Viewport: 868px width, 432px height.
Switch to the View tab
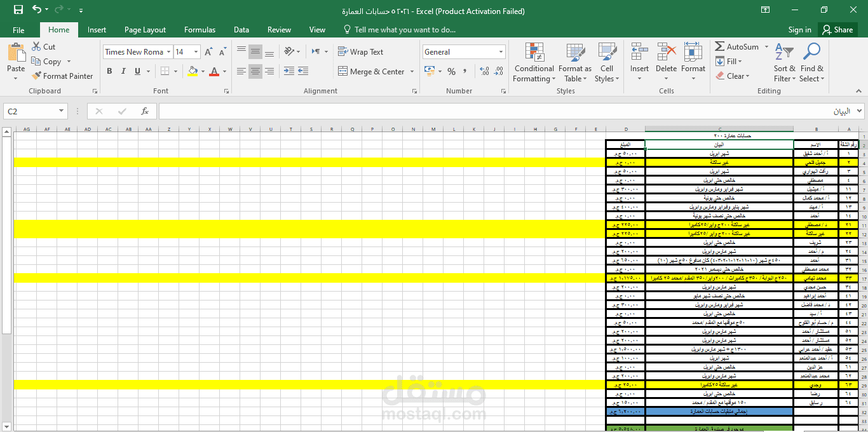tap(317, 30)
